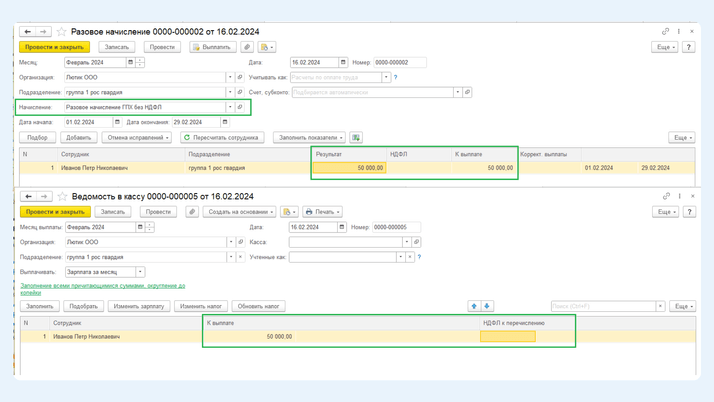Click Пересчитать сотрудника button
The width and height of the screenshot is (714, 402).
(222, 138)
